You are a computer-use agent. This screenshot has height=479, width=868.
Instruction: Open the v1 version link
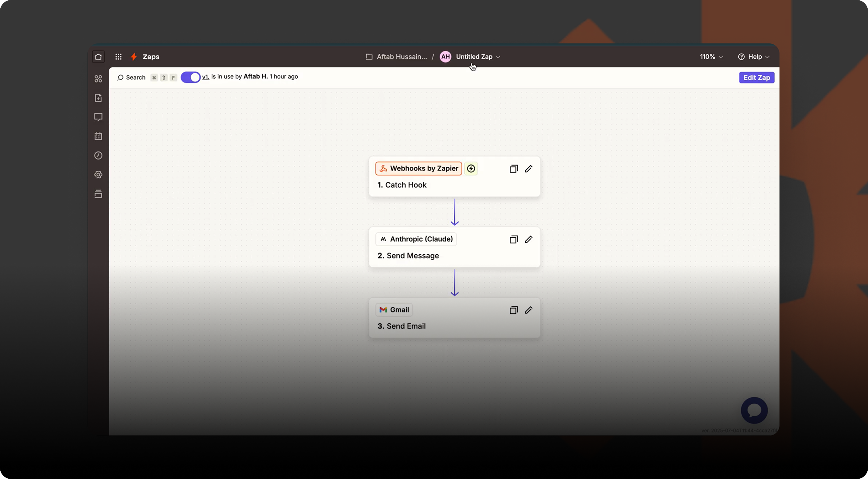(x=206, y=77)
